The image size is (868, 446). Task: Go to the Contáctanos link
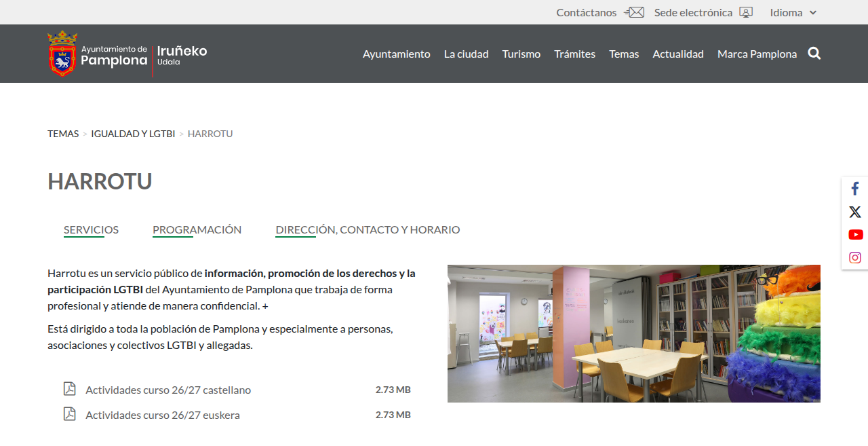pyautogui.click(x=587, y=12)
